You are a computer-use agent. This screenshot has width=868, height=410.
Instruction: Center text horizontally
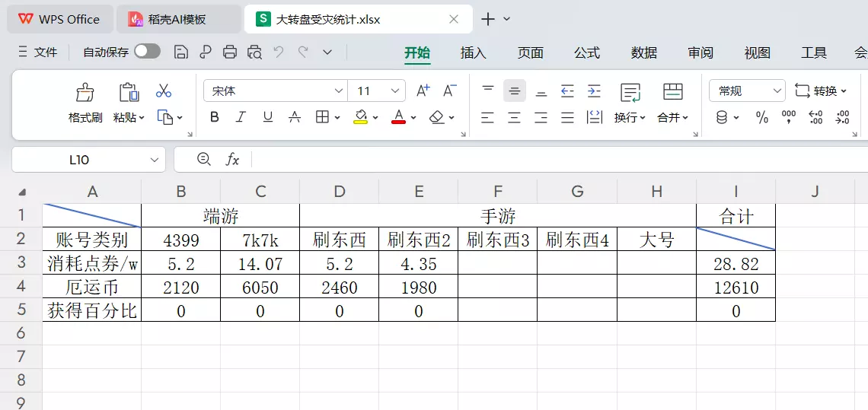pyautogui.click(x=514, y=117)
